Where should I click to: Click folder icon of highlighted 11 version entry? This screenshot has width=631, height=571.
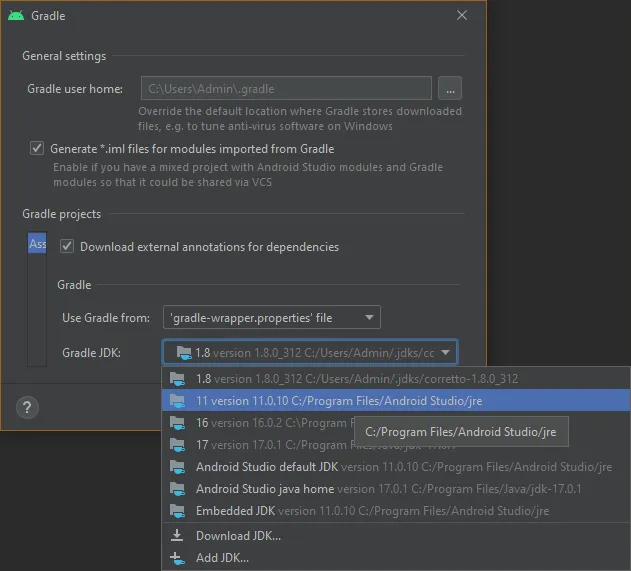tap(177, 401)
